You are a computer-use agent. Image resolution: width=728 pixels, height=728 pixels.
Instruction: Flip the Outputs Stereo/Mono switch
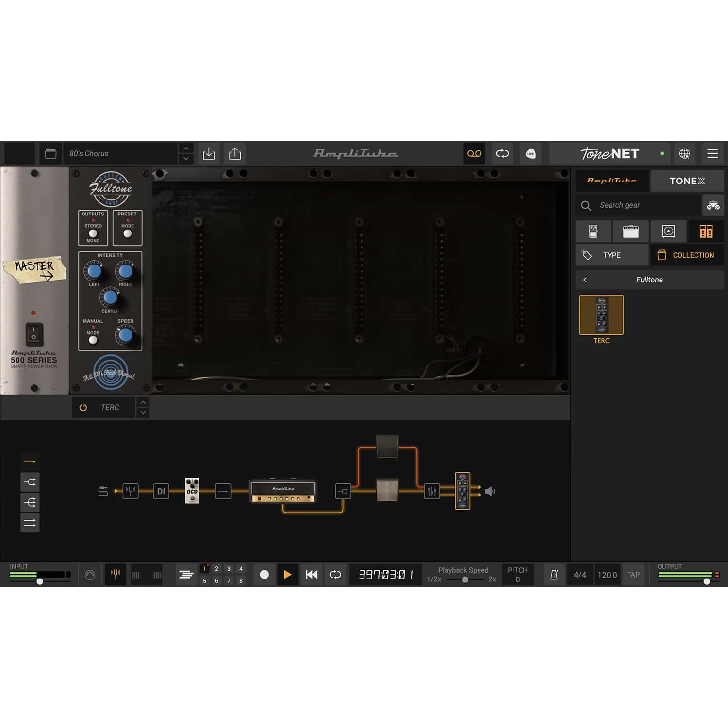[x=93, y=233]
